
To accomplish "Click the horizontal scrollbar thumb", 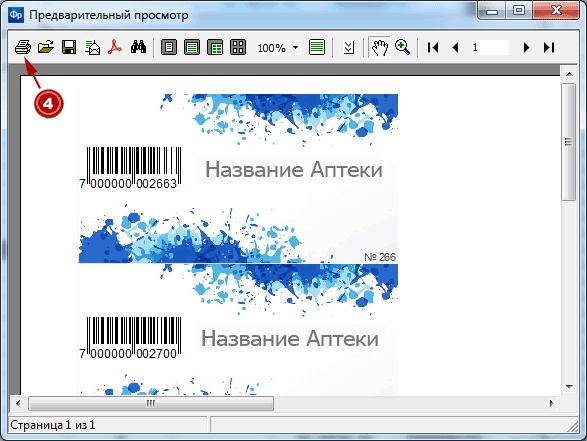I will [151, 404].
